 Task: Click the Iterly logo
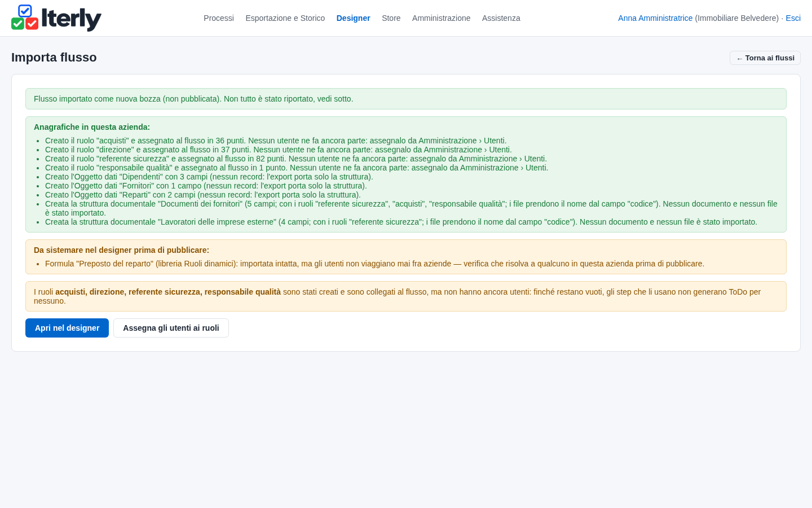click(56, 18)
